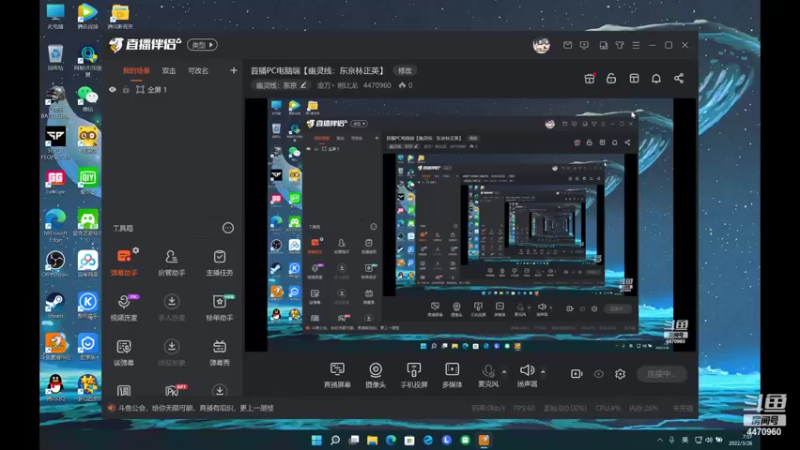Add a new scene with plus button
800x450 pixels.
(234, 70)
